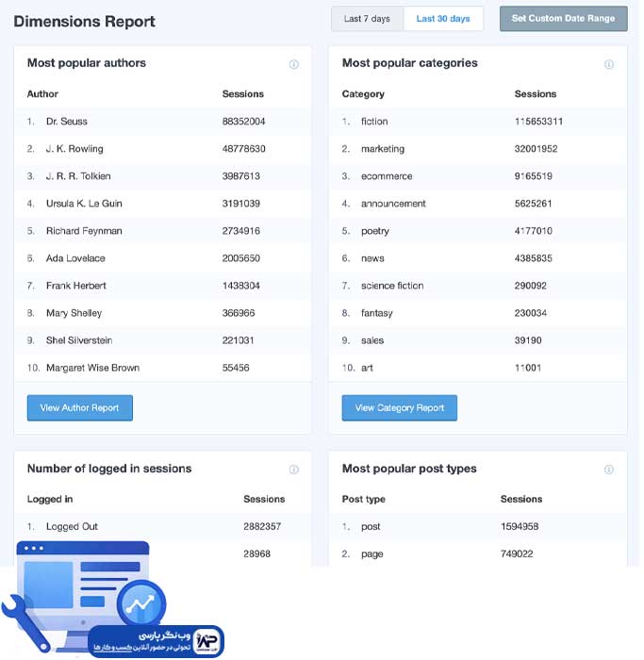This screenshot has height=660, width=644.
Task: Select sessions value 48778630
Action: point(243,149)
